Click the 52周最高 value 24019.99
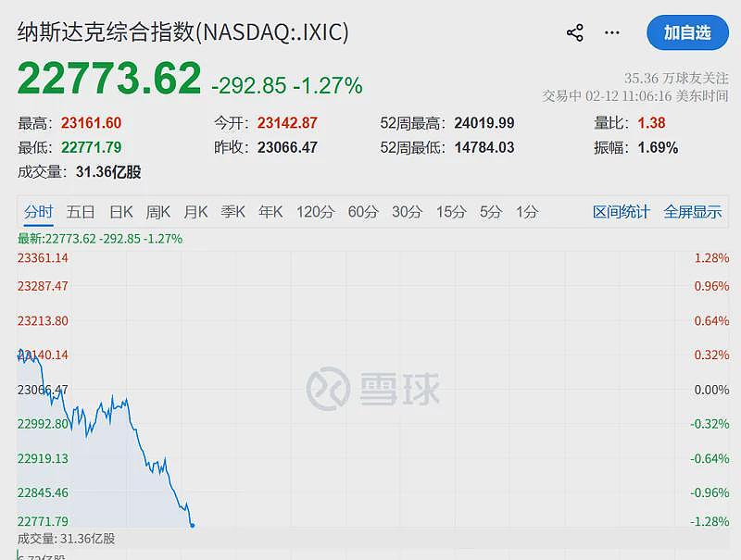This screenshot has width=741, height=560. click(x=484, y=123)
